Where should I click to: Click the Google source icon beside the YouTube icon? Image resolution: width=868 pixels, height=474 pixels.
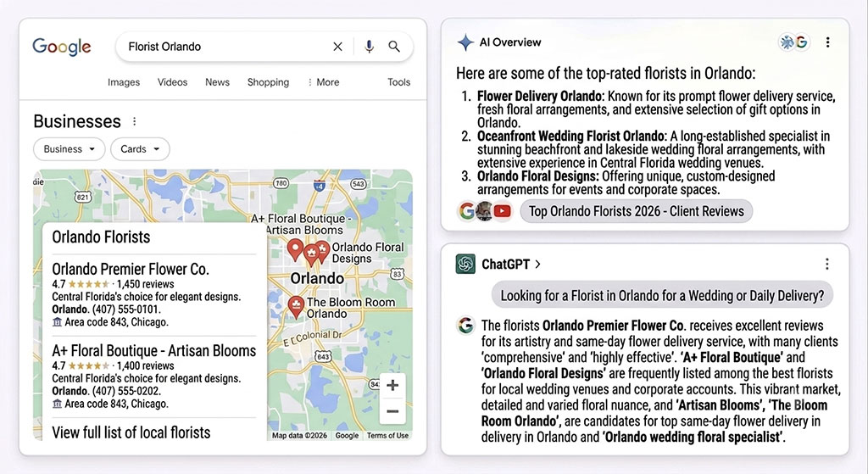click(x=467, y=211)
